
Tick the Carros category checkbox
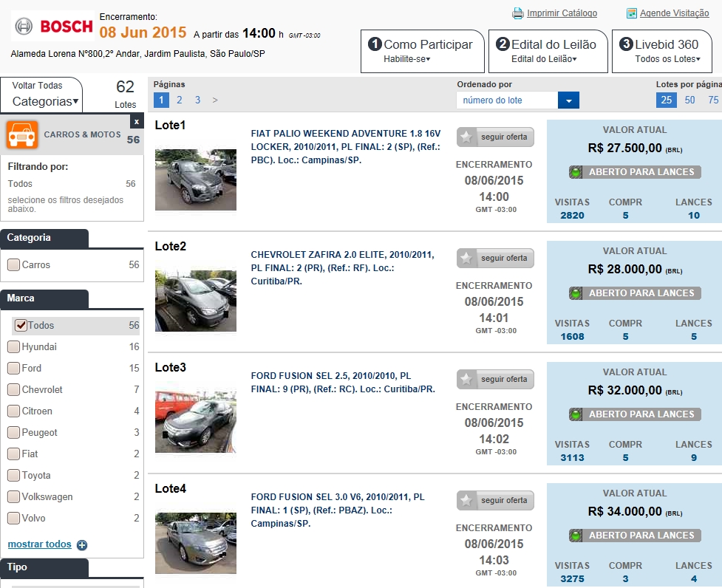pos(14,265)
